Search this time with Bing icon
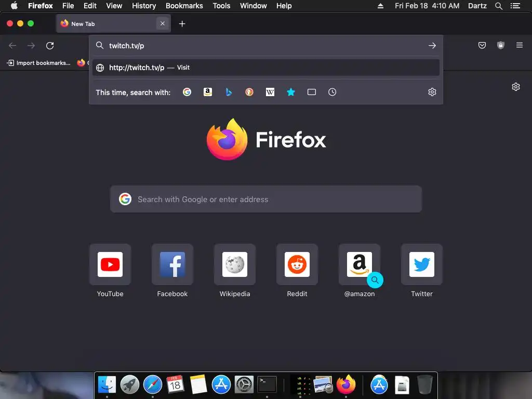Viewport: 532px width, 399px height. [229, 92]
